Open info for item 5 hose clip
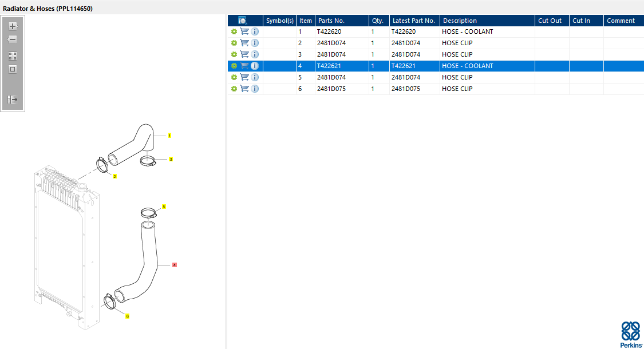The width and height of the screenshot is (644, 349). click(255, 77)
